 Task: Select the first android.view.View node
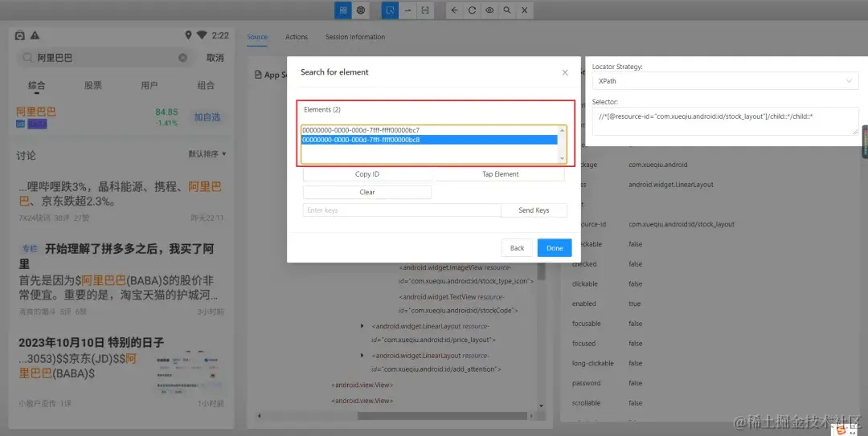click(x=362, y=385)
